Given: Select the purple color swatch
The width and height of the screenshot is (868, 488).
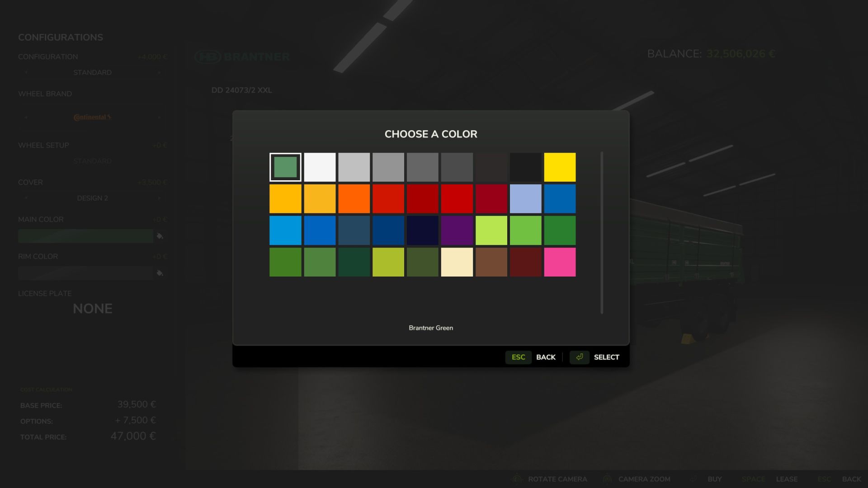Looking at the screenshot, I should 457,230.
